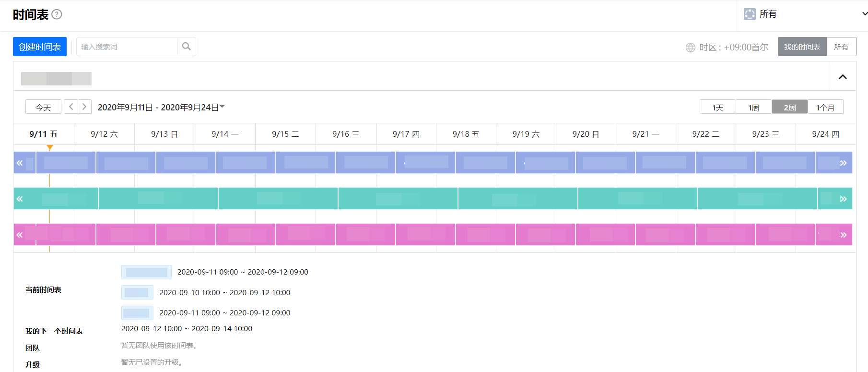Click the 今天 button
Screen dimensions: 868x372
[43, 107]
